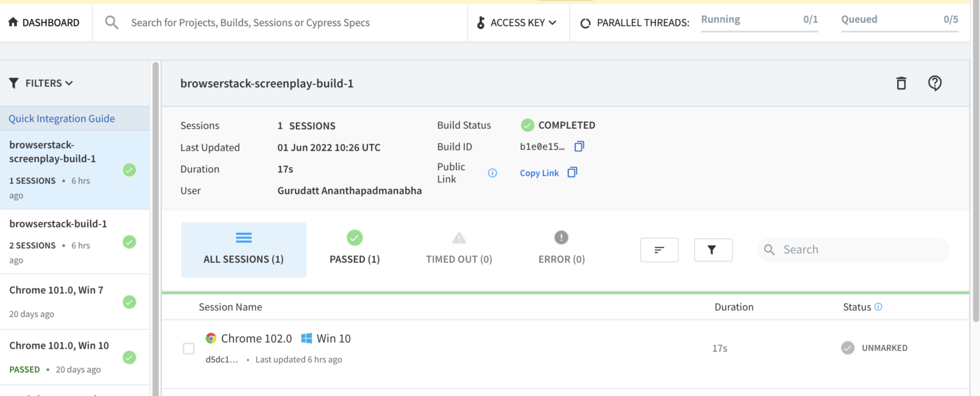This screenshot has height=396, width=980.
Task: Click the Status column info icon
Action: point(879,307)
